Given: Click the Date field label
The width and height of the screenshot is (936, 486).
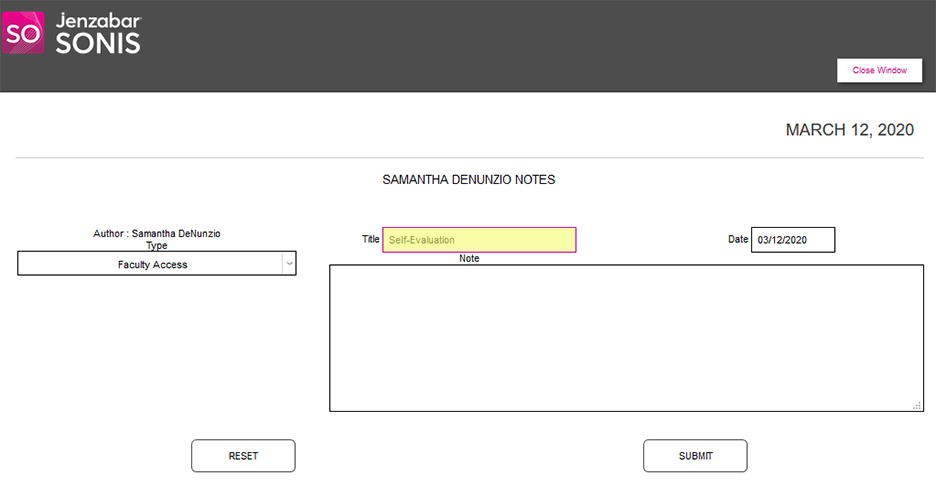Looking at the screenshot, I should [738, 240].
